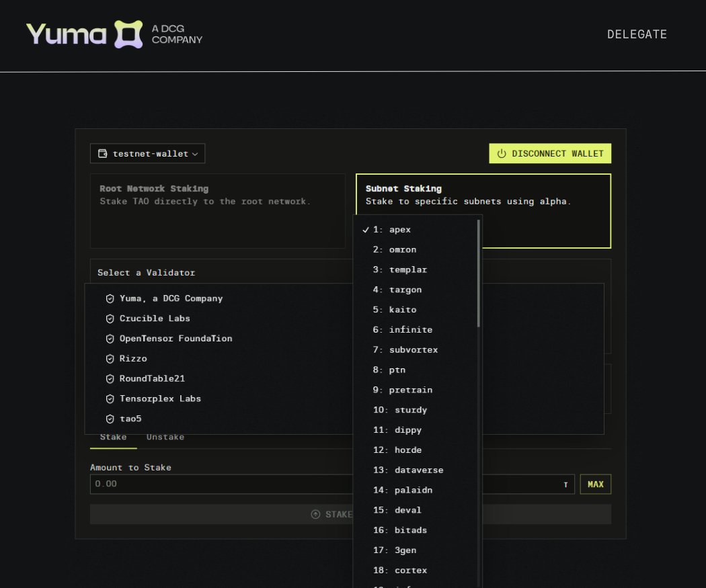706x588 pixels.
Task: Click shield icon next to RoundTable21
Action: pyautogui.click(x=110, y=379)
